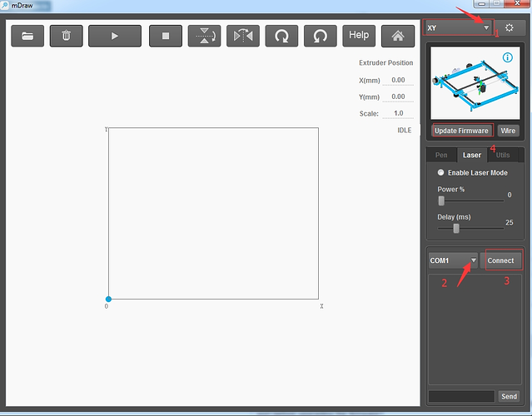This screenshot has width=532, height=416.
Task: Mirror drawing horizontally
Action: coord(243,36)
